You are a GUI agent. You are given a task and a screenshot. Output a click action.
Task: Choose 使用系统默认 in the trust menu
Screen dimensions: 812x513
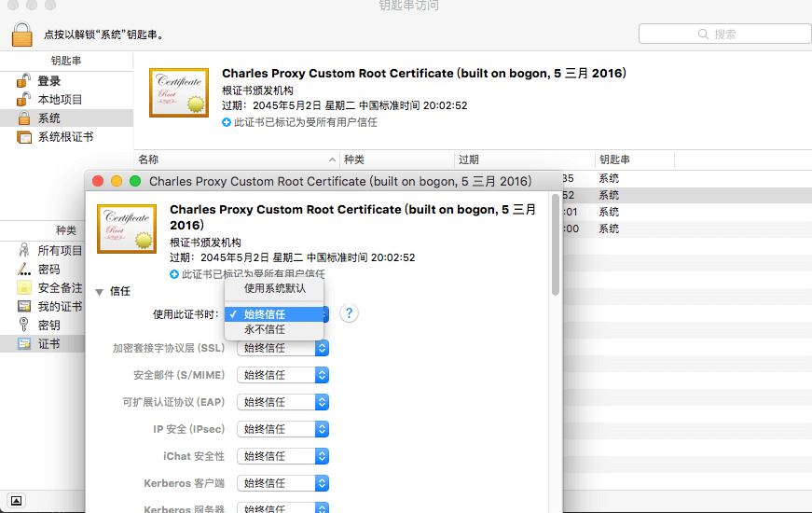[275, 288]
